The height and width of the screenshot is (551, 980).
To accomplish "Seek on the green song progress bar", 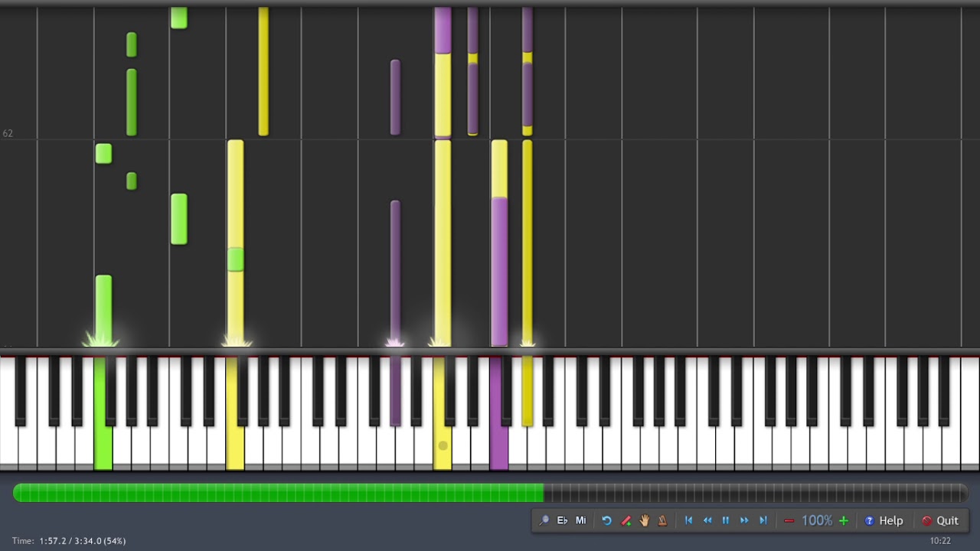I will click(x=490, y=494).
